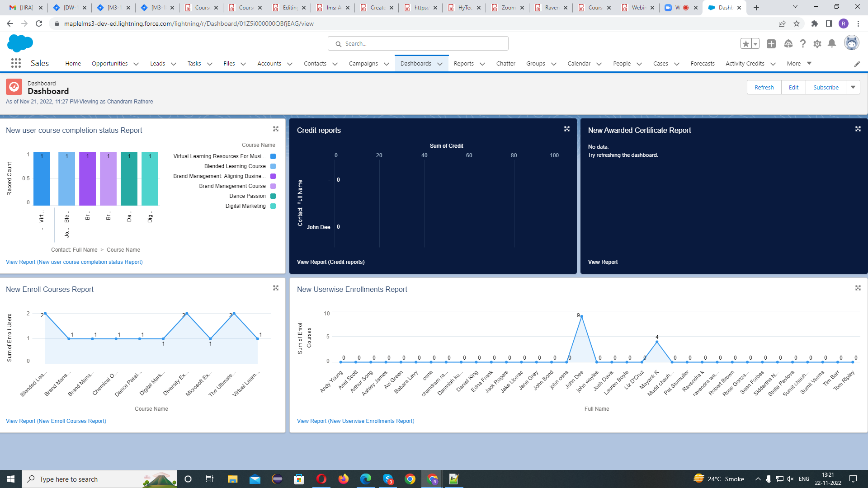
Task: Expand the More navigation menu
Action: 799,64
